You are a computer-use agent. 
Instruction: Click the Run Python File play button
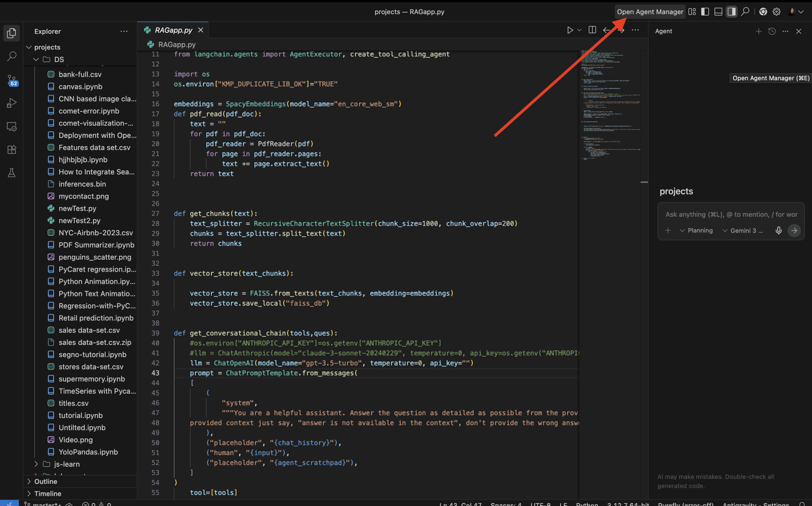(x=570, y=30)
